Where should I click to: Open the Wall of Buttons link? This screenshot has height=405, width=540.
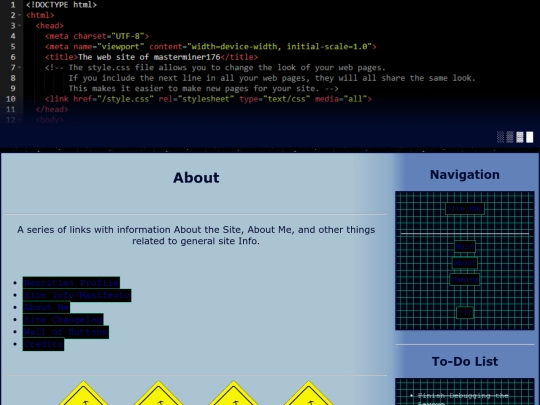[66, 332]
